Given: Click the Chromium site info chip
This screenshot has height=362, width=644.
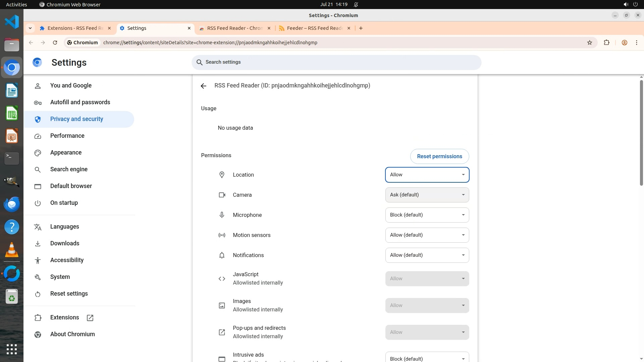Looking at the screenshot, I should 83,43.
